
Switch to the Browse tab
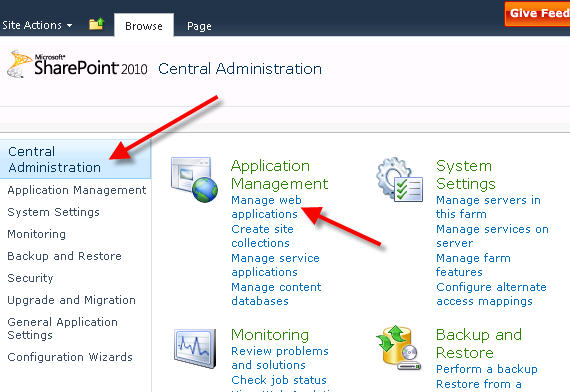point(144,26)
